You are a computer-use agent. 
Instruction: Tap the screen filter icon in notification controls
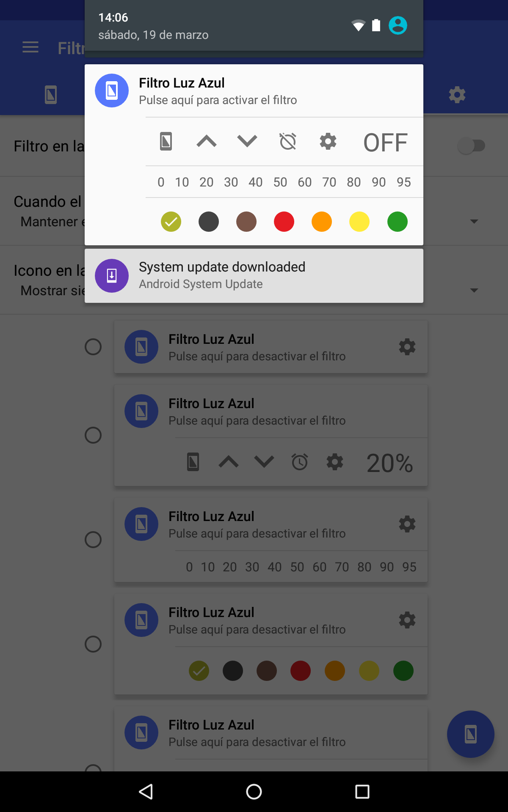(166, 141)
